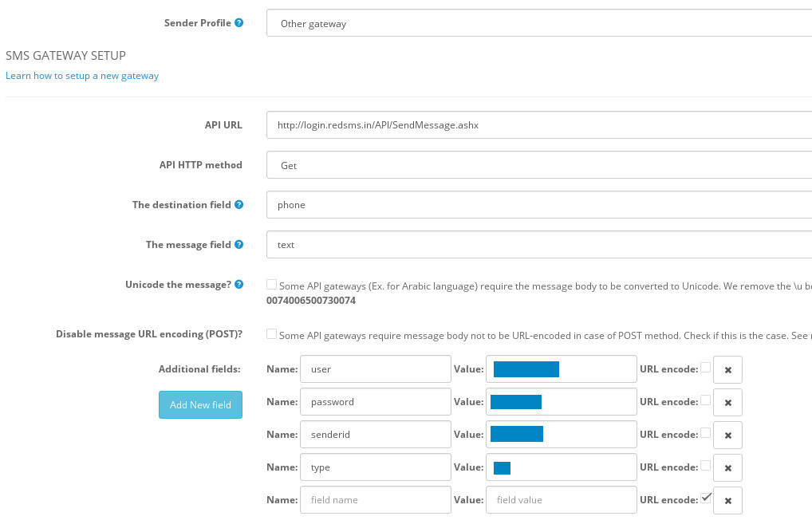Click into the API URL input field

(539, 125)
